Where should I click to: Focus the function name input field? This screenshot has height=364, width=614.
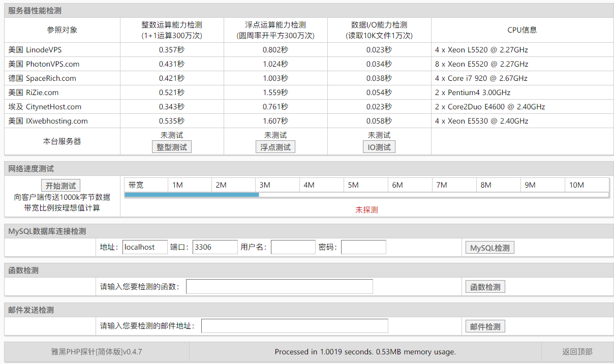click(279, 287)
